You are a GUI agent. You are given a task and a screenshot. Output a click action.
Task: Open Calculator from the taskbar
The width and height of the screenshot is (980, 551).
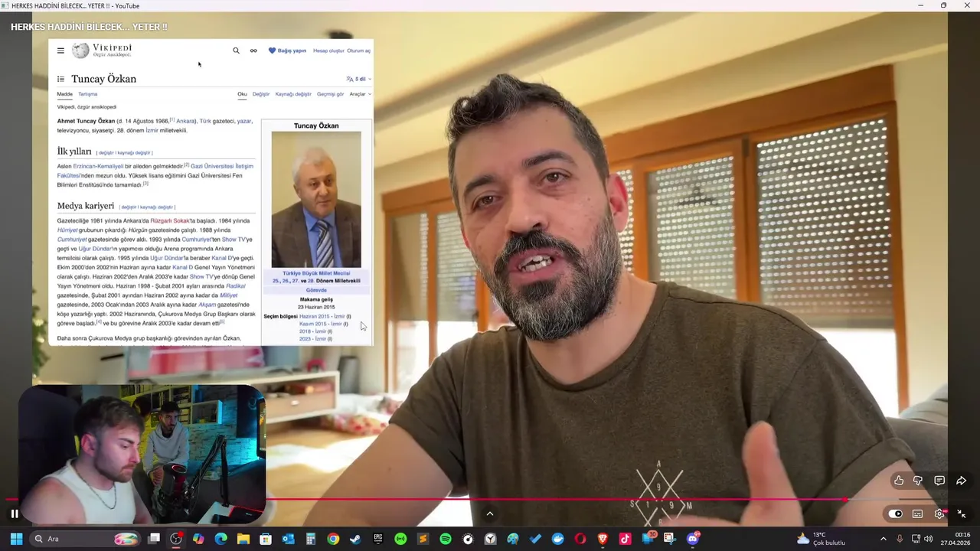310,539
